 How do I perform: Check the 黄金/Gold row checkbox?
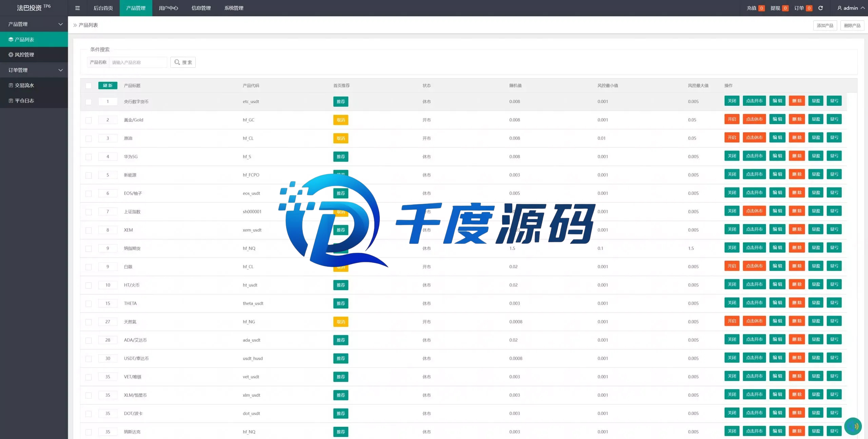(x=88, y=120)
